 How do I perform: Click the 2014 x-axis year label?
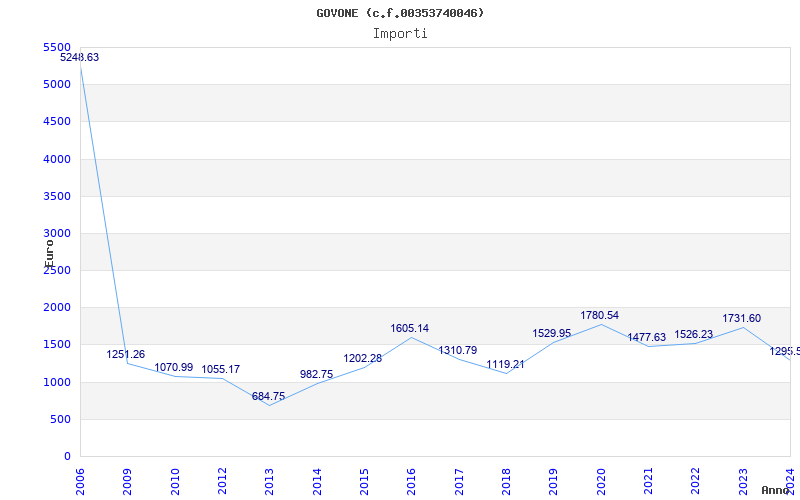click(317, 482)
